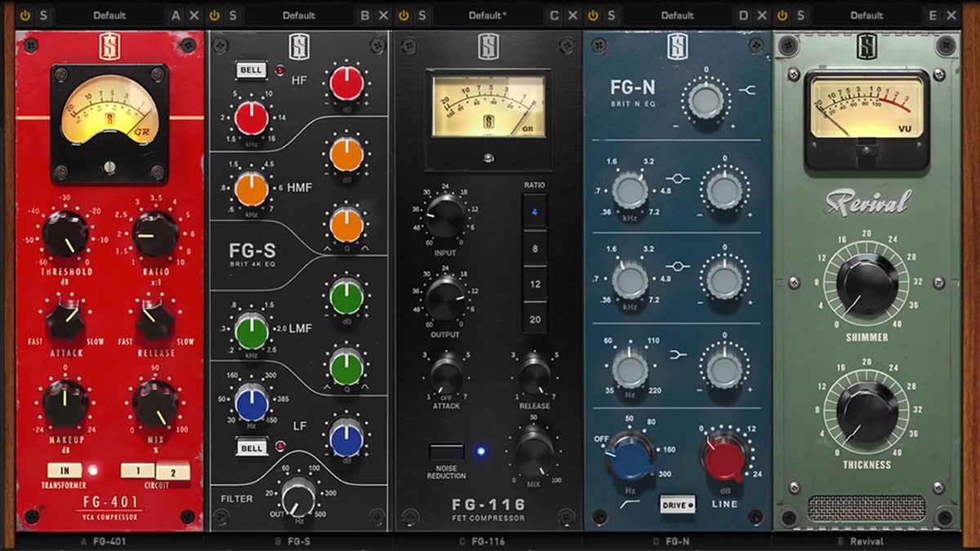Click the FG-401 Ratio knob
The width and height of the screenshot is (980, 551).
[155, 234]
